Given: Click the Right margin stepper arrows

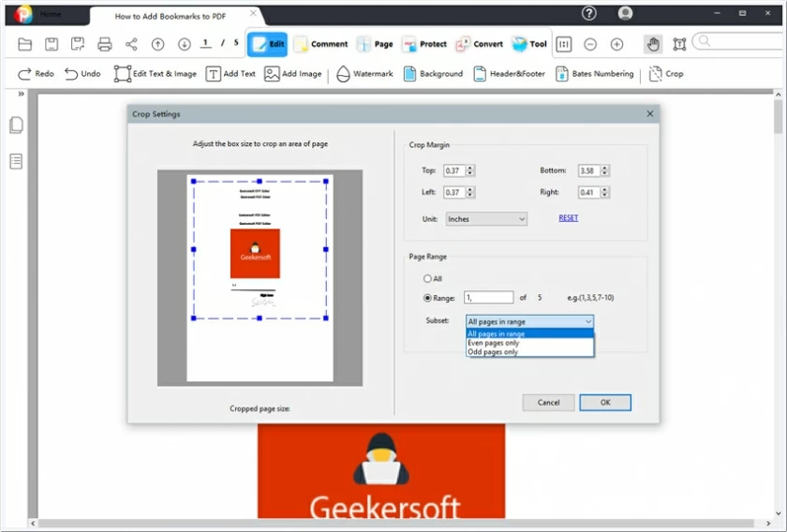Looking at the screenshot, I should 605,192.
